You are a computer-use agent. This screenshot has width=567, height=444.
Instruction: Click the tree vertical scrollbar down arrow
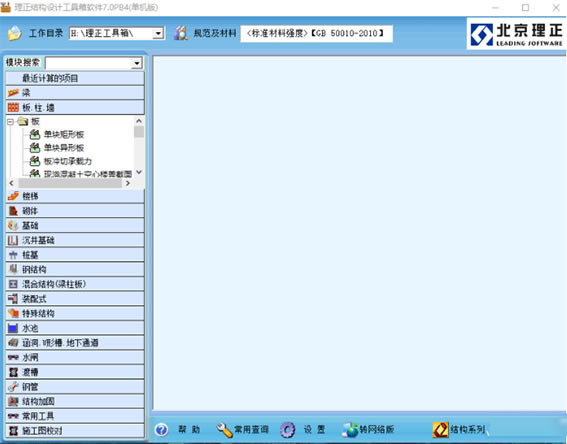click(139, 172)
